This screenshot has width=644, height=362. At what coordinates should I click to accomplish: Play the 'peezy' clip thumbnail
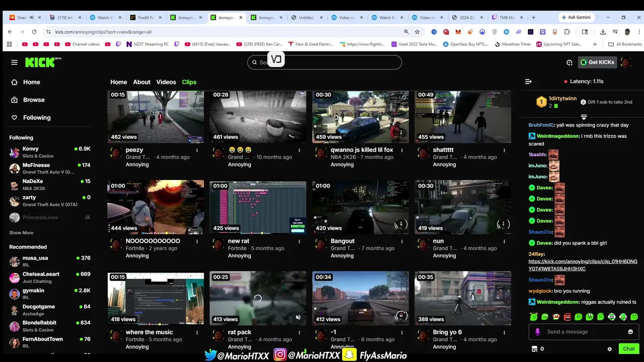[x=155, y=117]
